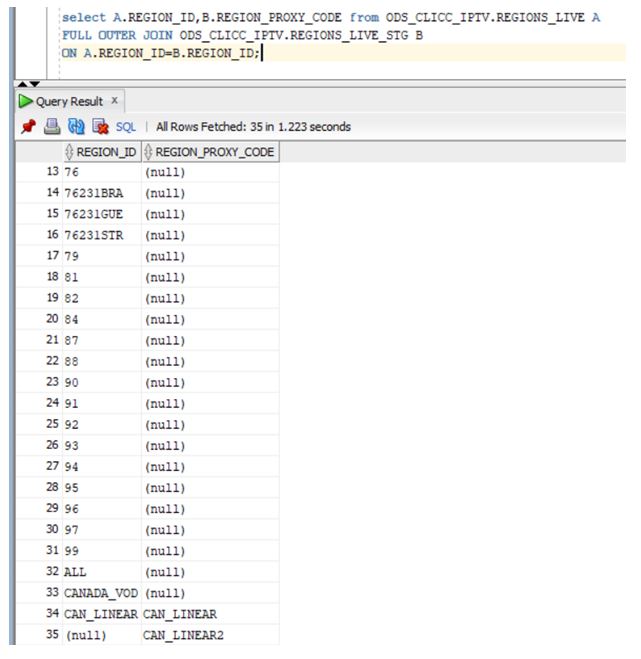
Task: Click the SQL link in results toolbar
Action: pyautogui.click(x=126, y=127)
